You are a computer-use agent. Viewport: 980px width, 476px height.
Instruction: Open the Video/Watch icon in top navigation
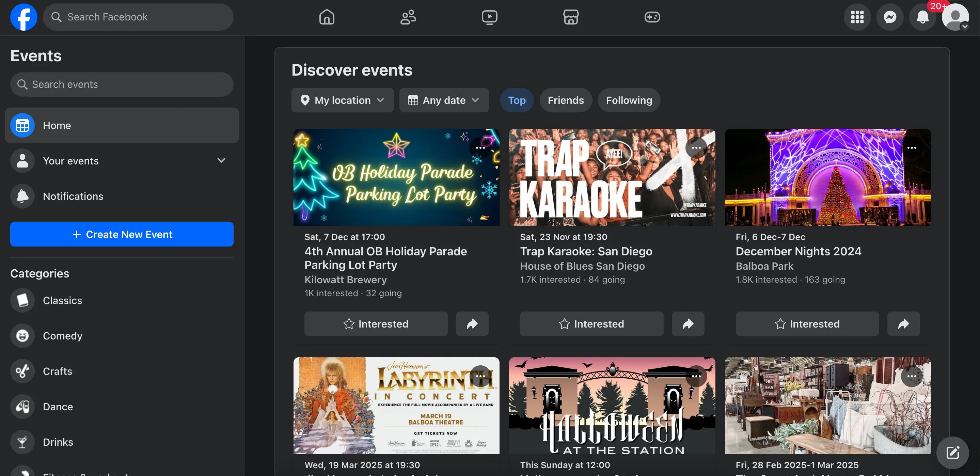point(490,17)
